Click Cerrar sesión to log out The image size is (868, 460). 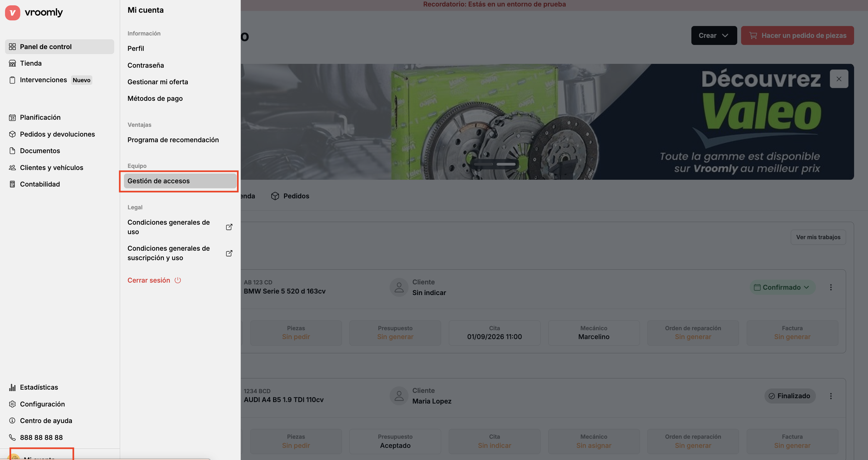point(154,280)
